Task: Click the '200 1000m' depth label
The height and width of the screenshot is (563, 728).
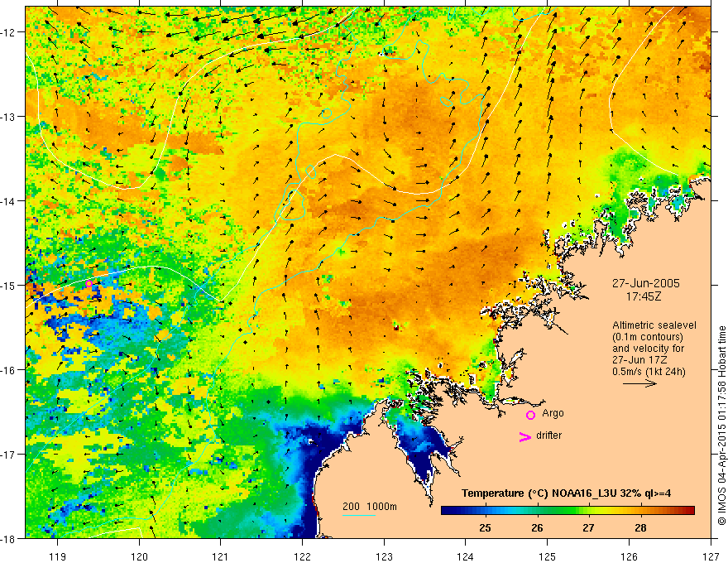Action: [370, 507]
